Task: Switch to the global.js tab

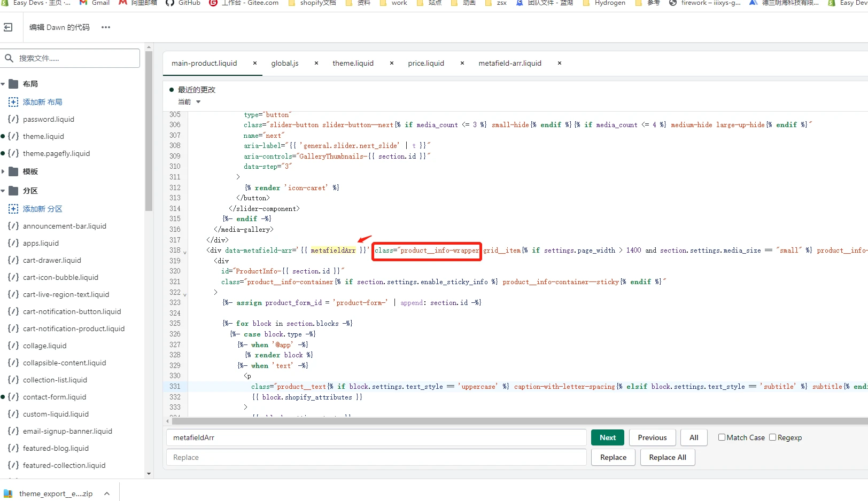Action: pos(285,63)
